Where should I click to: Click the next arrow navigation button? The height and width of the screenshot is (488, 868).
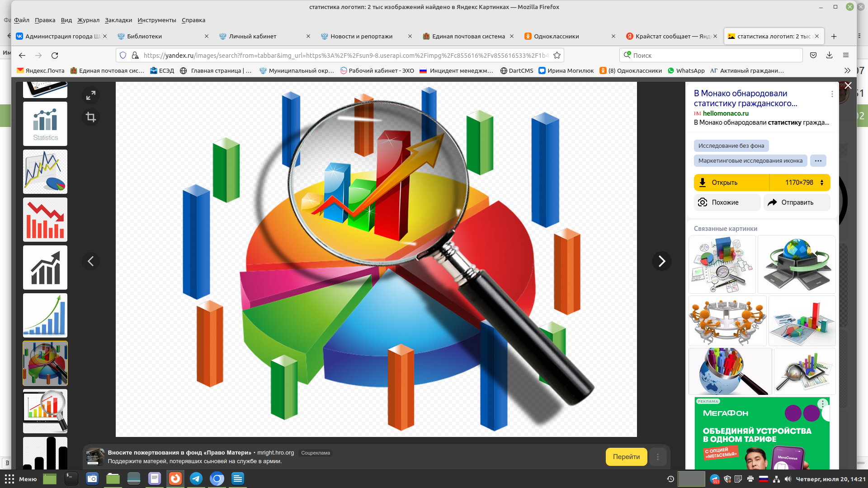coord(662,261)
